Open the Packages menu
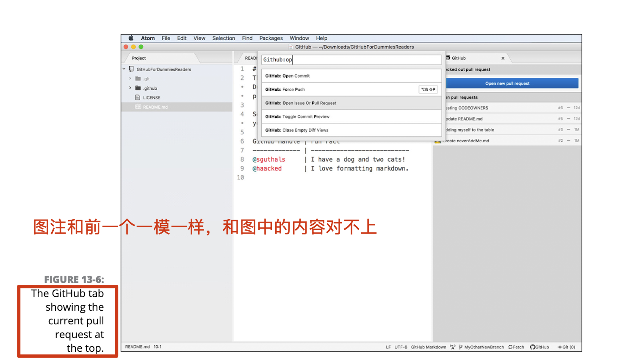The height and width of the screenshot is (364, 620). point(271,38)
